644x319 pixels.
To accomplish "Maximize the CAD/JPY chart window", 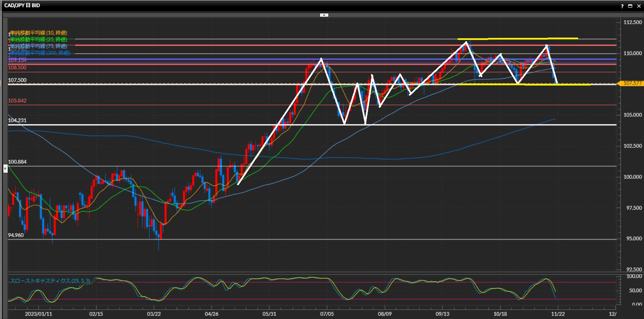I will (x=630, y=6).
